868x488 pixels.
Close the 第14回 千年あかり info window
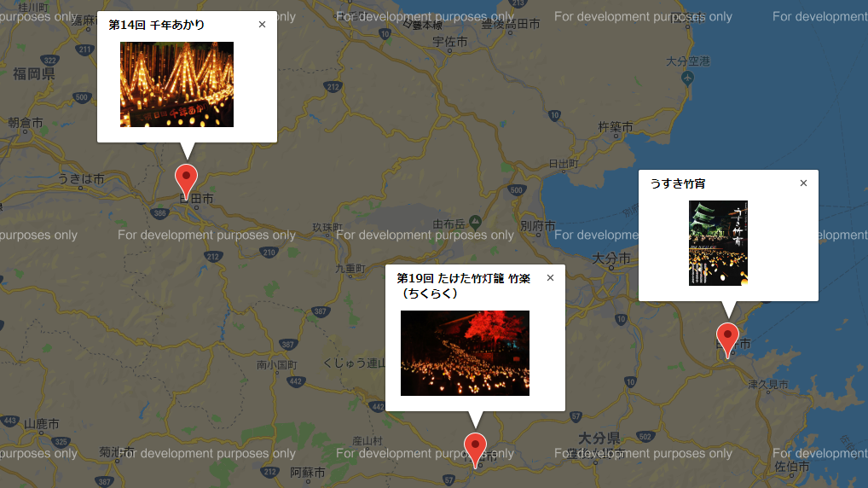click(262, 25)
